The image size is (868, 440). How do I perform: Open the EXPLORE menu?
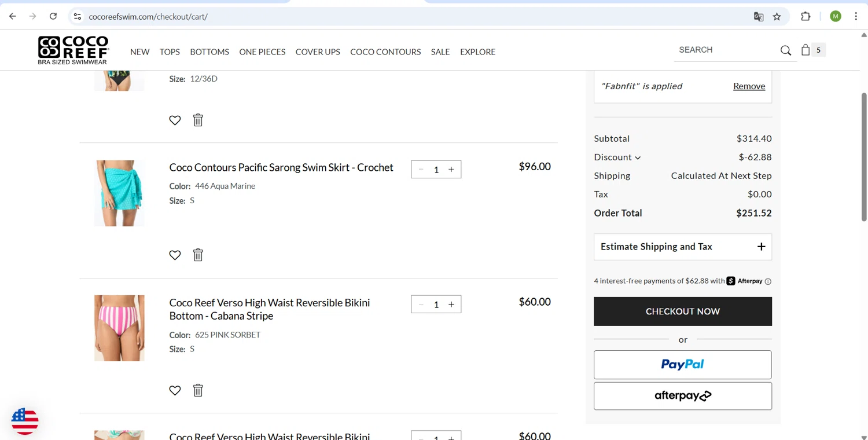pyautogui.click(x=477, y=52)
